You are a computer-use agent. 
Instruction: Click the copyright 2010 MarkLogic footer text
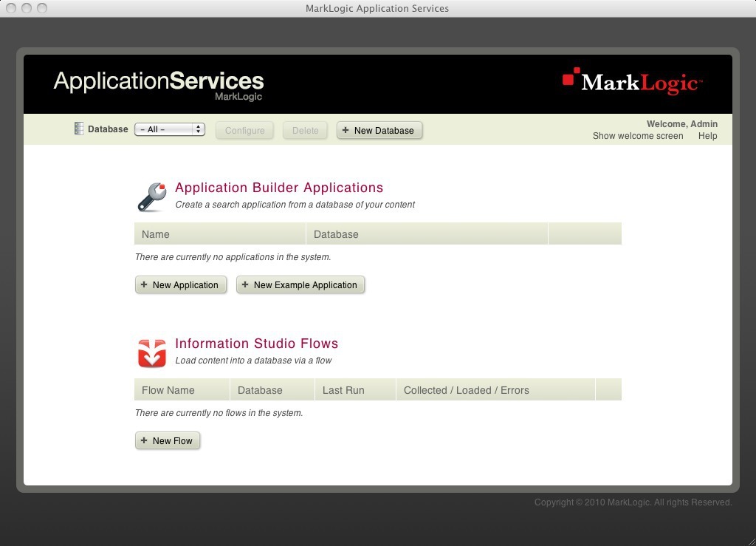click(633, 502)
